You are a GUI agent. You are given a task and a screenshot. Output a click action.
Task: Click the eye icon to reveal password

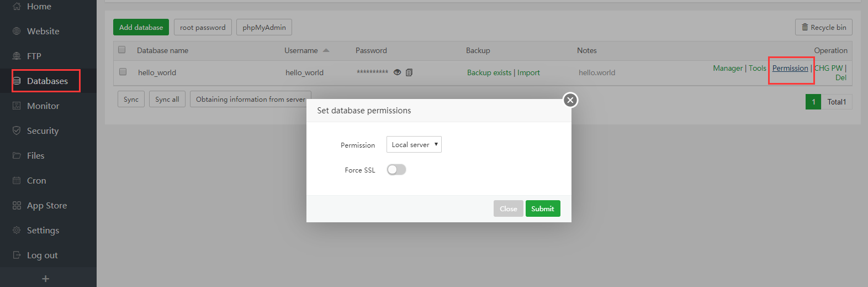point(397,72)
